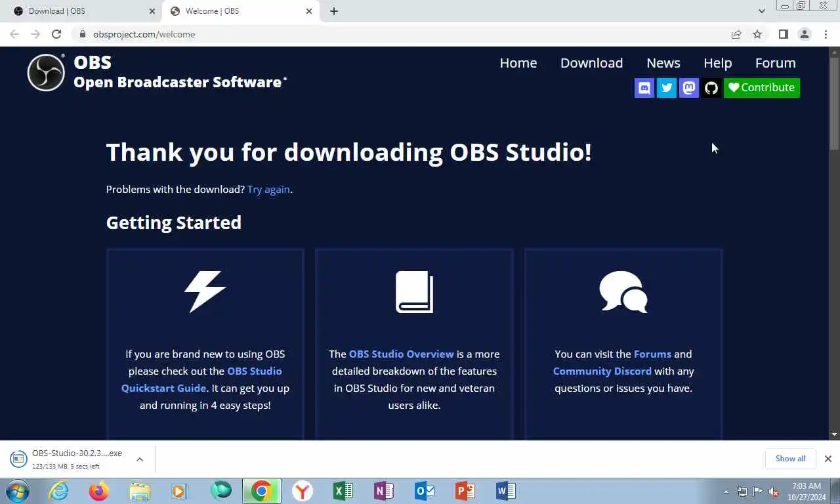Close the Download | OBS tab
Image resolution: width=840 pixels, height=504 pixels.
[x=152, y=11]
